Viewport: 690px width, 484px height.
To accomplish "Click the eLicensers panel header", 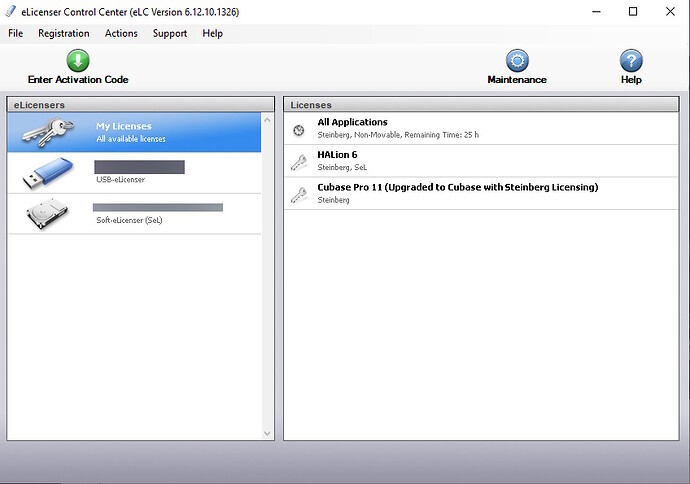I will click(140, 105).
